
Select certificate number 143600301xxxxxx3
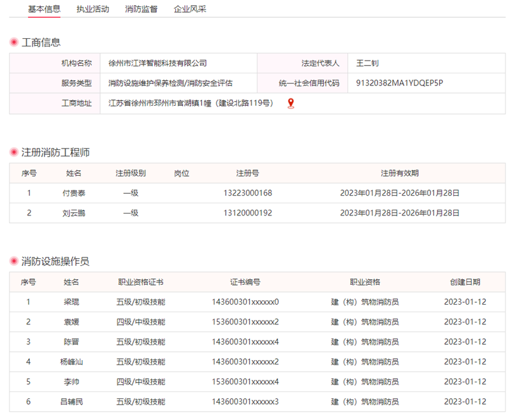tap(245, 402)
